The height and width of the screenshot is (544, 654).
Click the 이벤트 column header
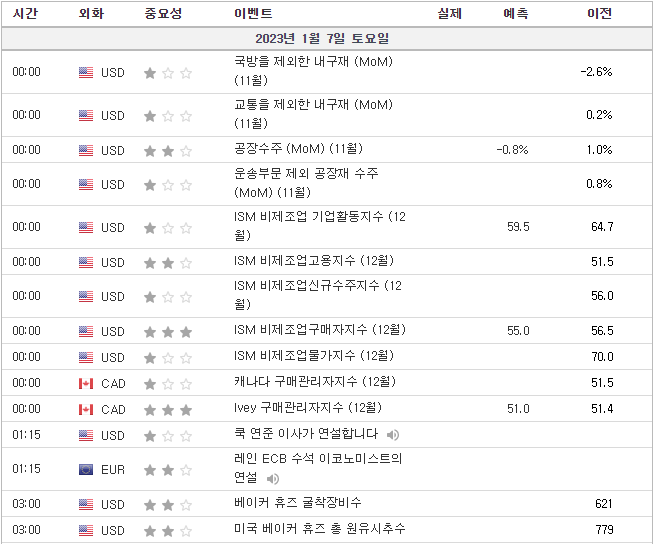click(x=253, y=13)
